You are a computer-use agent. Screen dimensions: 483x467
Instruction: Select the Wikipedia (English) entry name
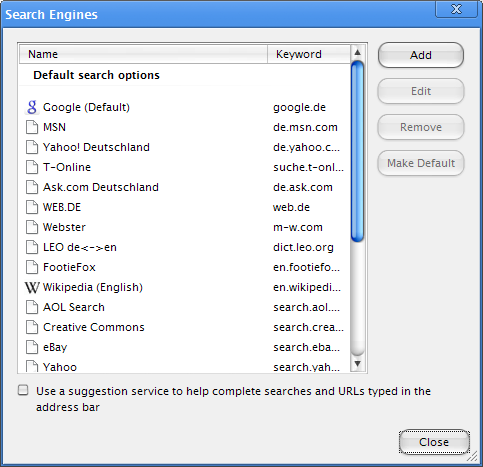(x=93, y=287)
